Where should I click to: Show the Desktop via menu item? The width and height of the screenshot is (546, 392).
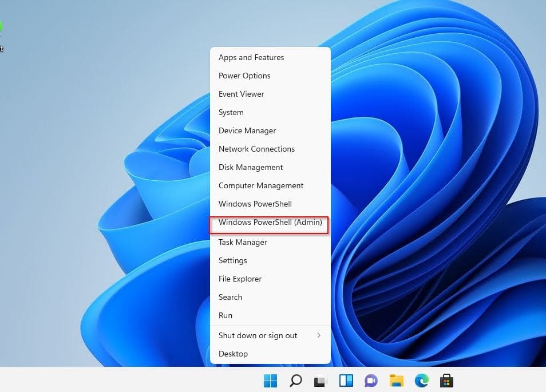point(233,354)
